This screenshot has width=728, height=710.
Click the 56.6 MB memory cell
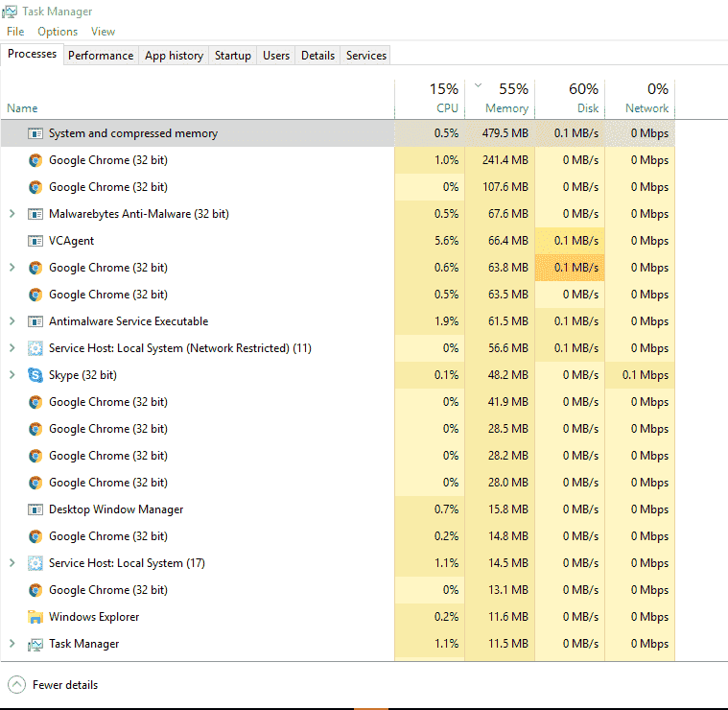500,348
